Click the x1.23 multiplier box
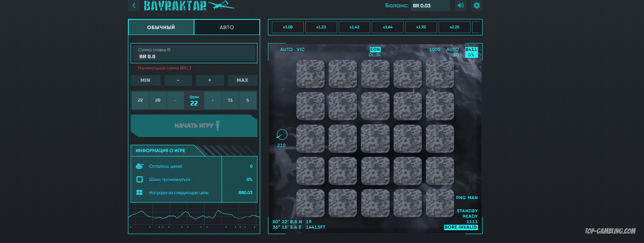Screen dimensions: 644x243 pos(321,27)
